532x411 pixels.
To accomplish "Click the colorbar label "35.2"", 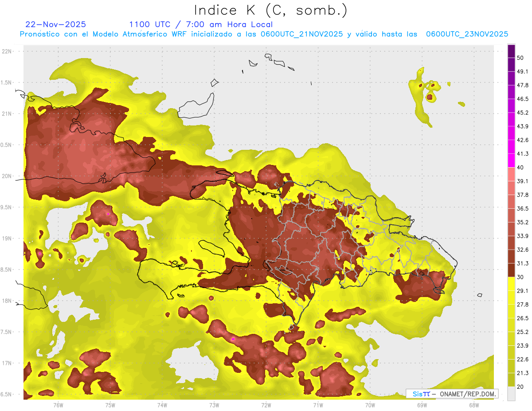I will pos(523,222).
